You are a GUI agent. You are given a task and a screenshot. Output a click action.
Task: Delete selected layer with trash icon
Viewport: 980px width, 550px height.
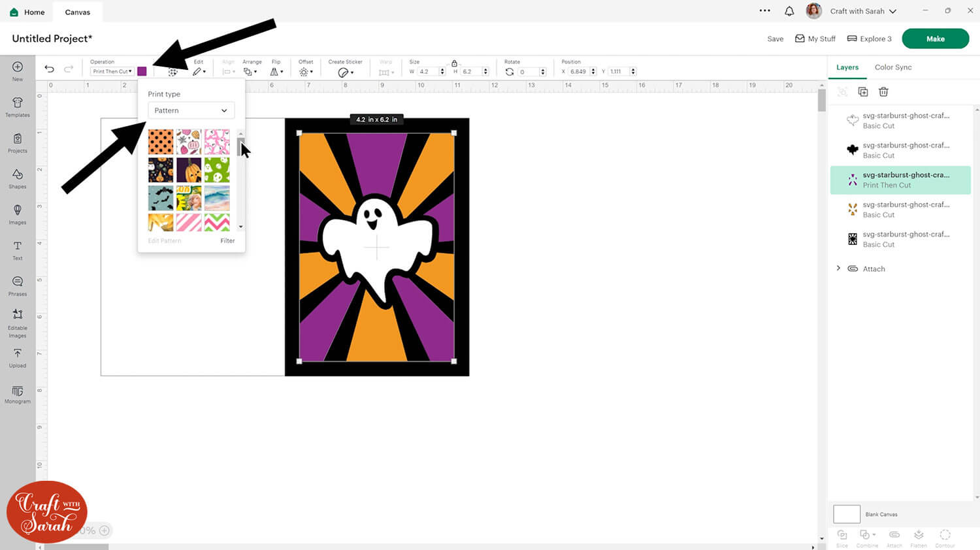tap(883, 92)
